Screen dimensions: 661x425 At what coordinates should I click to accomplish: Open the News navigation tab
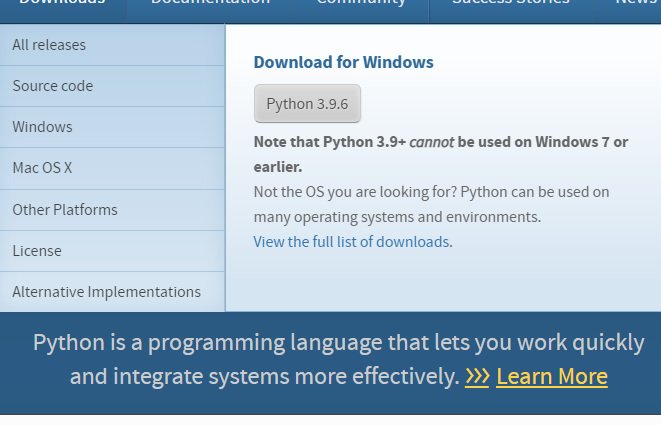627,11
